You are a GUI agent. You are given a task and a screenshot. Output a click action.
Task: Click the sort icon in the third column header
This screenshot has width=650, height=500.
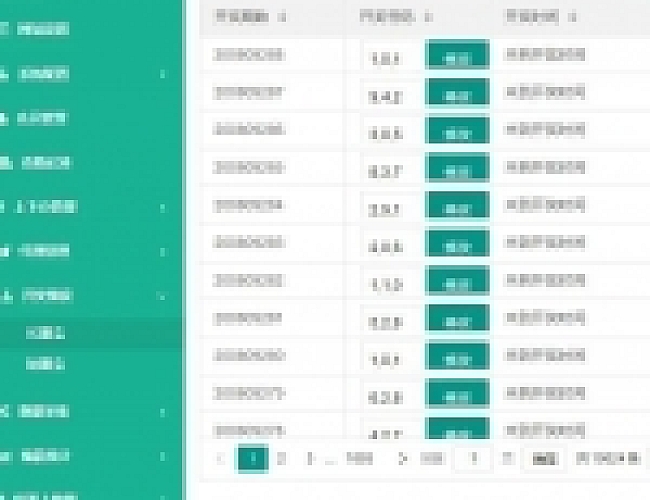572,16
